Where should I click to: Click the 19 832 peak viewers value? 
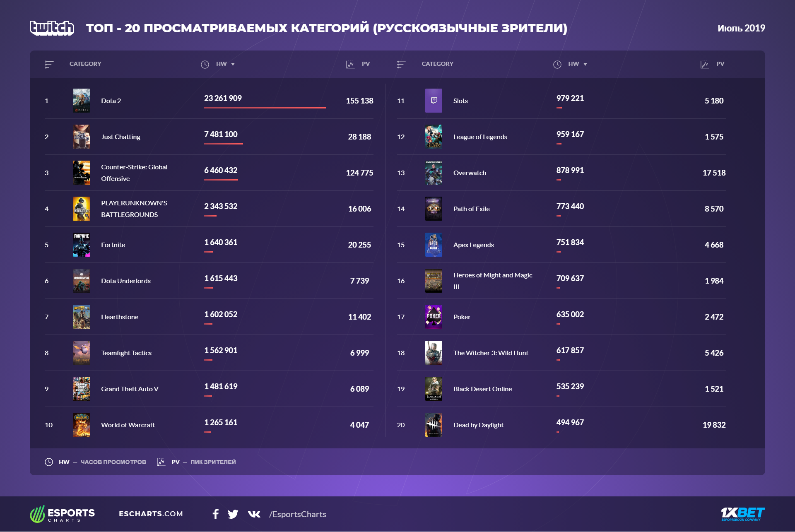click(714, 425)
